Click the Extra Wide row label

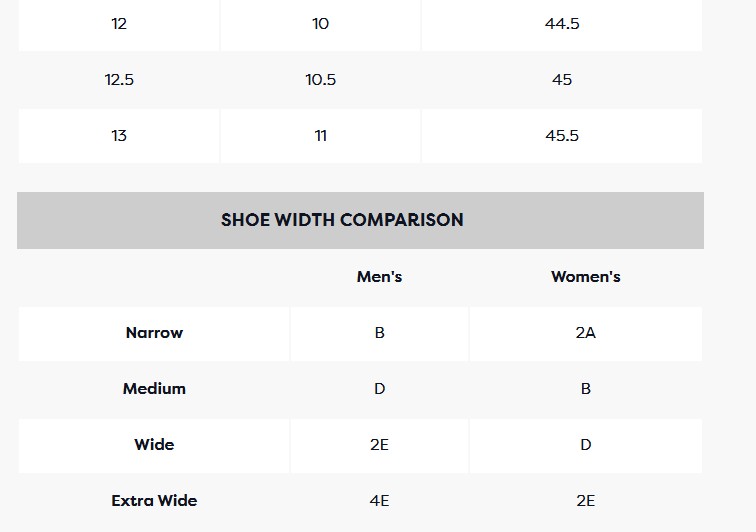[x=154, y=501]
